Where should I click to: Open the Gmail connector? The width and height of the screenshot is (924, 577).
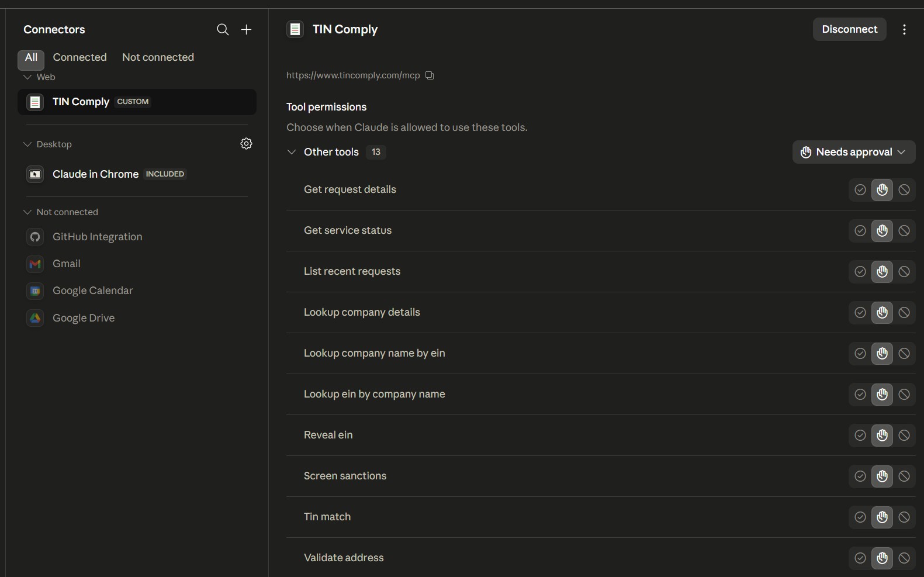(x=137, y=264)
